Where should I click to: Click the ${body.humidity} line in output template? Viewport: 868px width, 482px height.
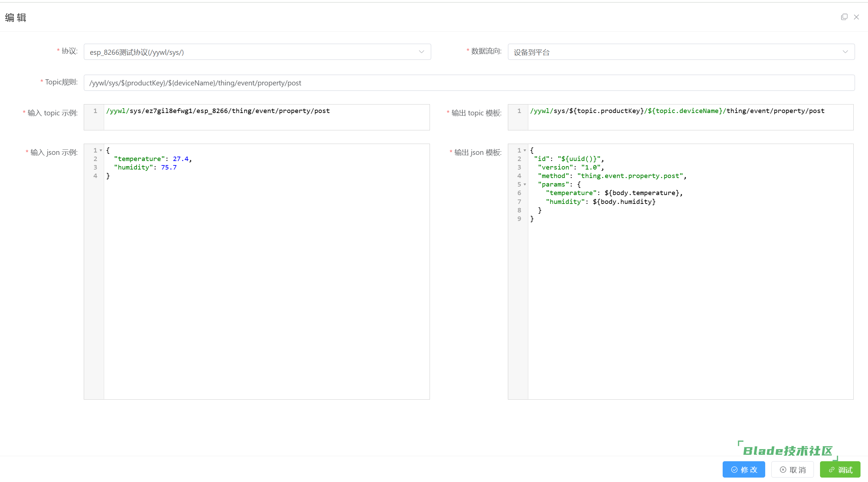click(600, 202)
